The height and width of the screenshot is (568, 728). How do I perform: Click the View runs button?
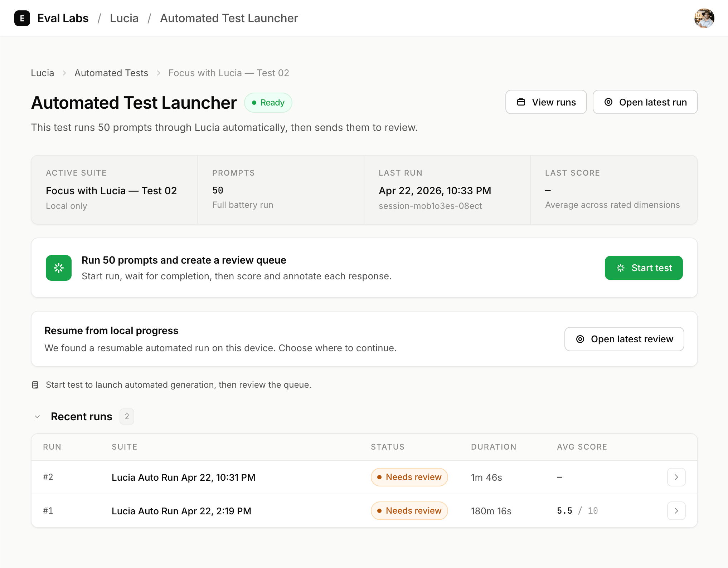tap(546, 102)
